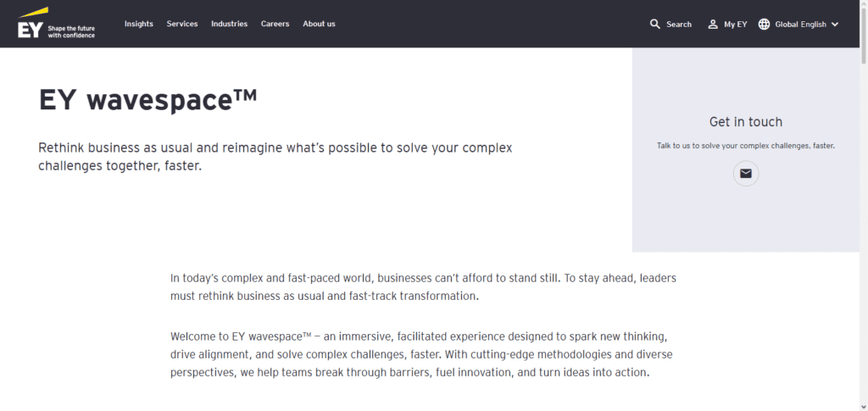
Task: Click the My EY person icon
Action: (713, 25)
